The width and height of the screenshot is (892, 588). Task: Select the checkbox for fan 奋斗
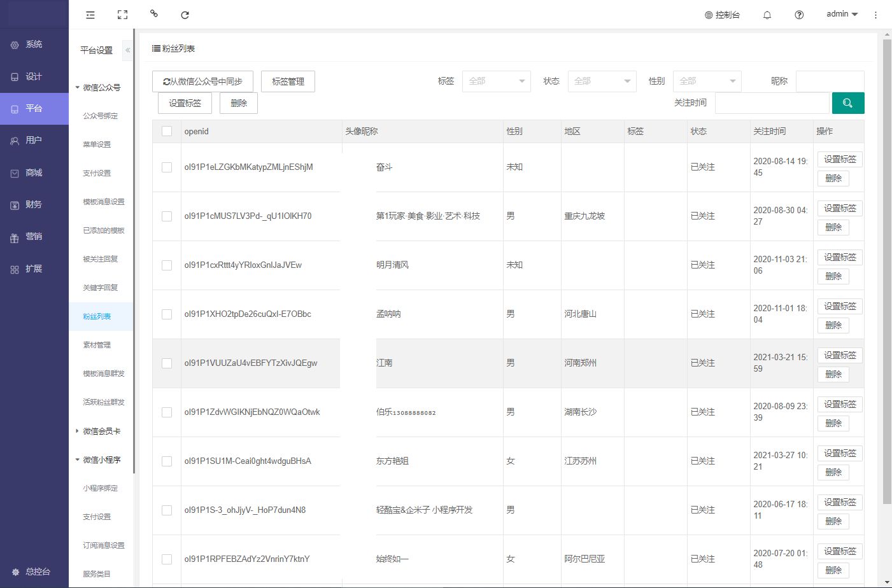167,167
